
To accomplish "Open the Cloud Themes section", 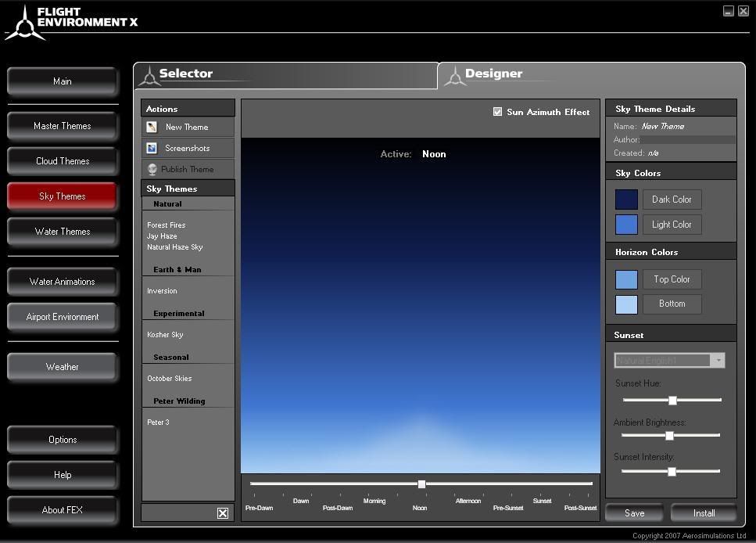I will [x=63, y=161].
